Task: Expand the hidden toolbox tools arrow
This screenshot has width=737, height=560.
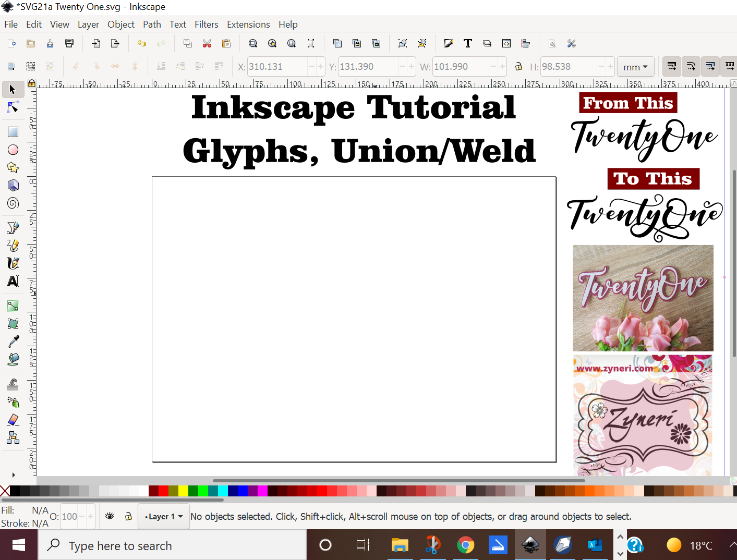Action: [x=14, y=475]
